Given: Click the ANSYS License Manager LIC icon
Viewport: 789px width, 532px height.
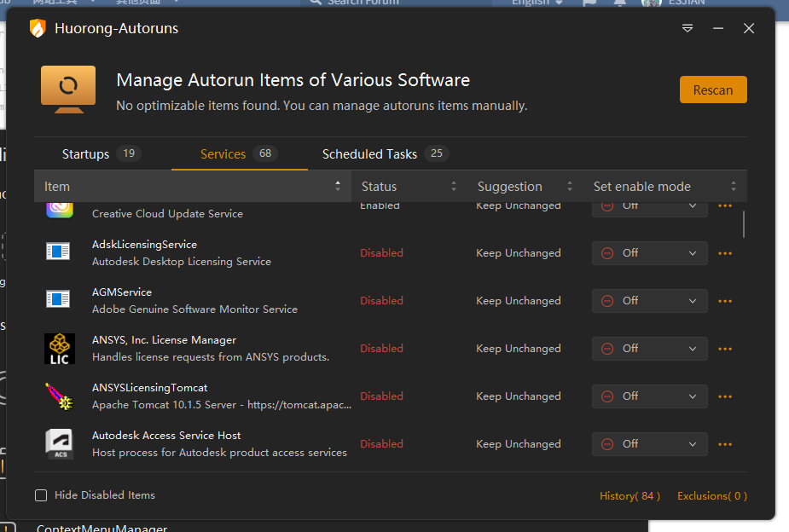Looking at the screenshot, I should pyautogui.click(x=60, y=349).
